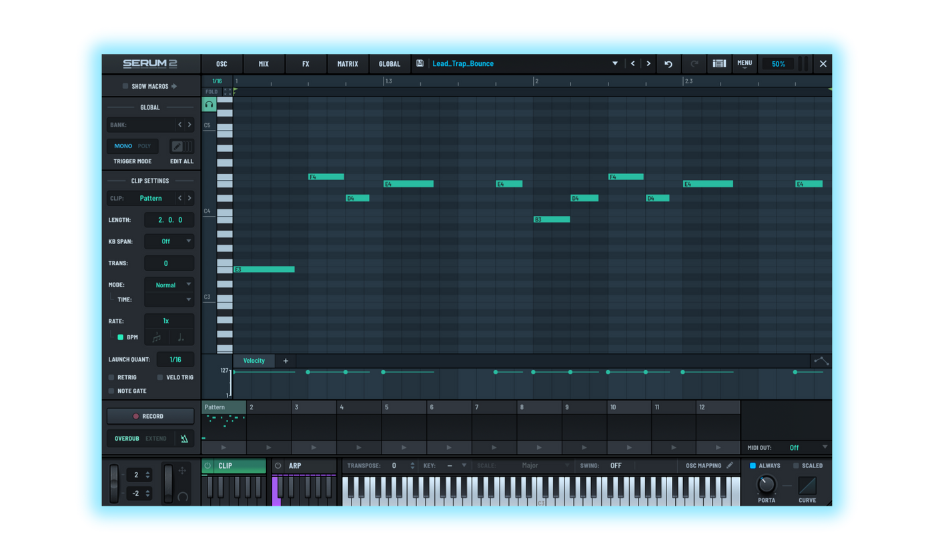Switch to the Matrix tab

click(348, 64)
